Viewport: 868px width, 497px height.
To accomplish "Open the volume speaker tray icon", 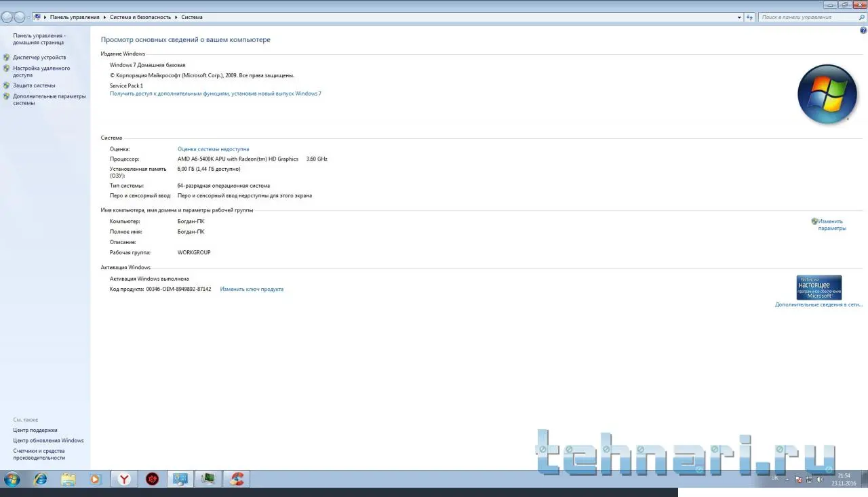I will pos(820,479).
